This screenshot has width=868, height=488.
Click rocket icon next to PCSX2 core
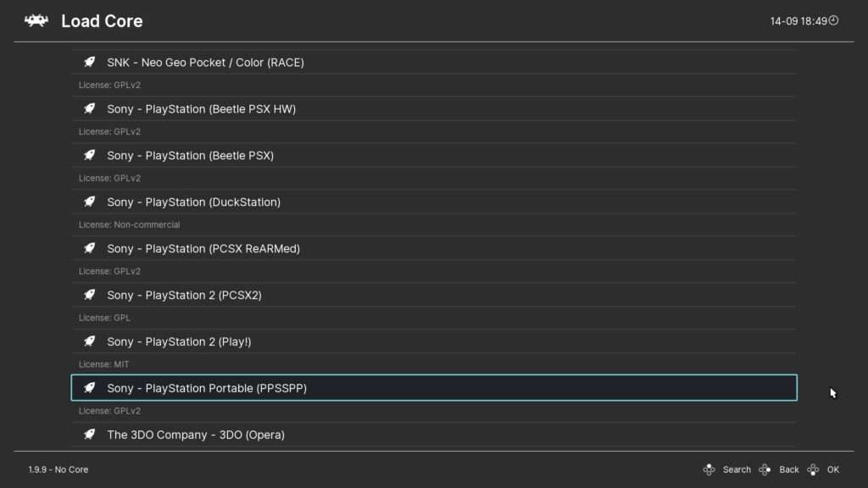tap(89, 294)
